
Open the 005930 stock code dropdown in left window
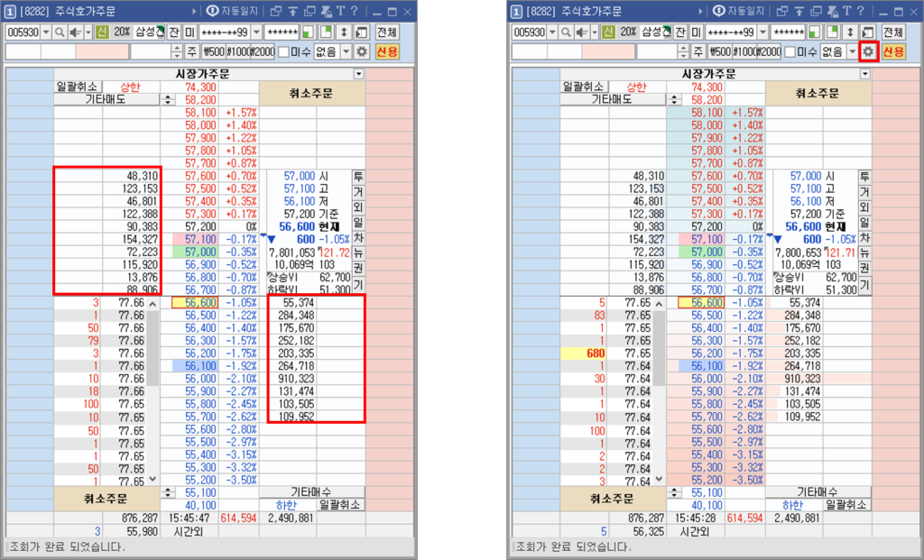point(45,32)
